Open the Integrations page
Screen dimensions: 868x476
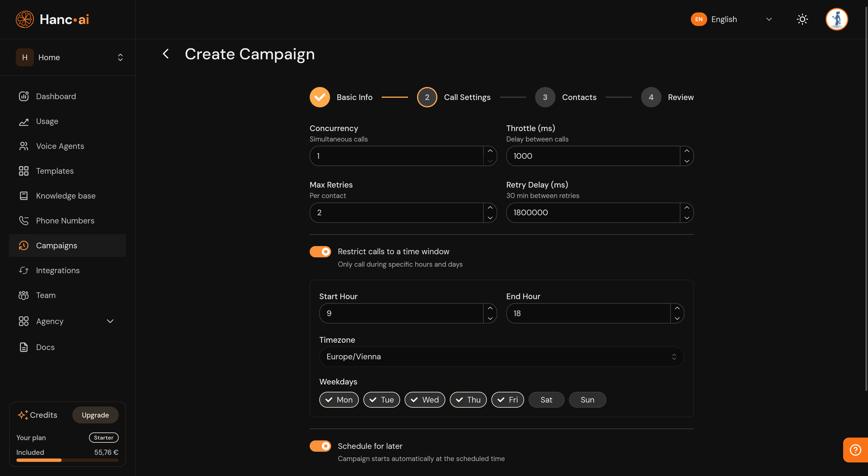(x=58, y=270)
